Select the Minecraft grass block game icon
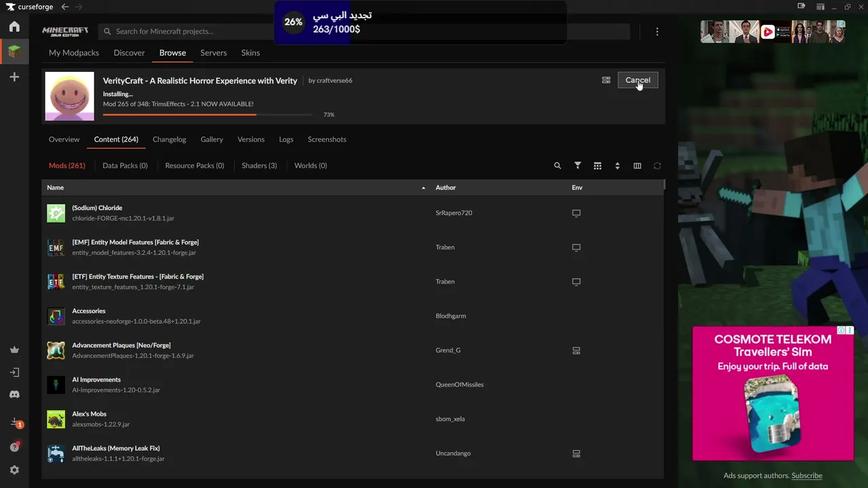 [x=14, y=52]
